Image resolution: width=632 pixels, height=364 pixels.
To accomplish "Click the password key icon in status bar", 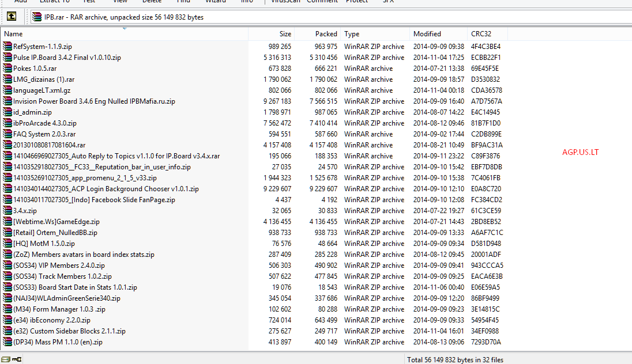I will [16, 359].
